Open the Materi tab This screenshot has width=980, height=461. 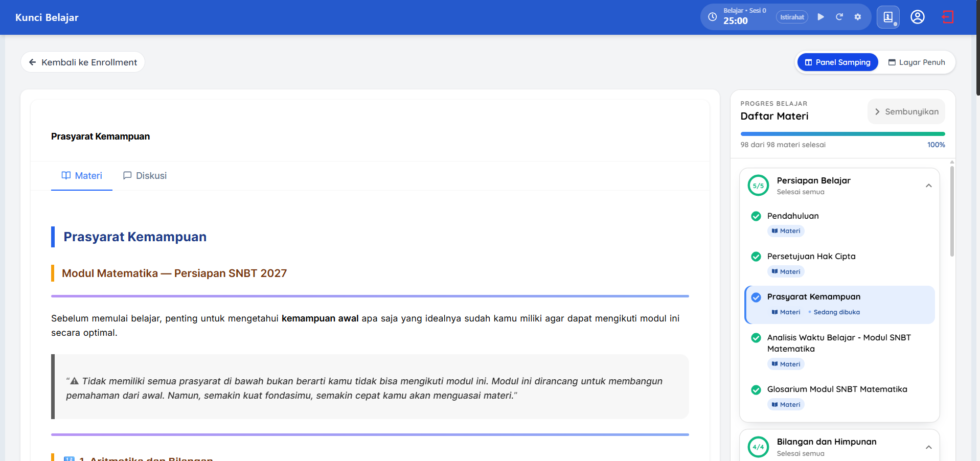[x=82, y=176]
